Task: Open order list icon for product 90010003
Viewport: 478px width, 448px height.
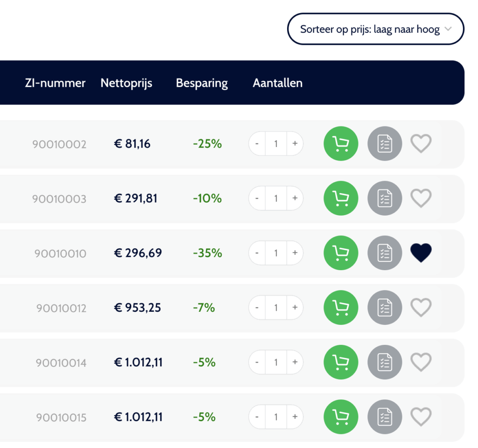Action: pyautogui.click(x=385, y=198)
